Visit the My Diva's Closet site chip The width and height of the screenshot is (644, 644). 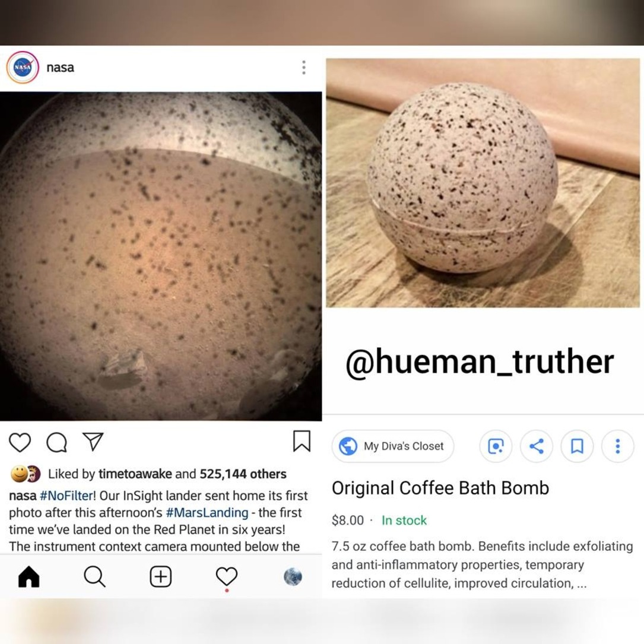pyautogui.click(x=393, y=446)
